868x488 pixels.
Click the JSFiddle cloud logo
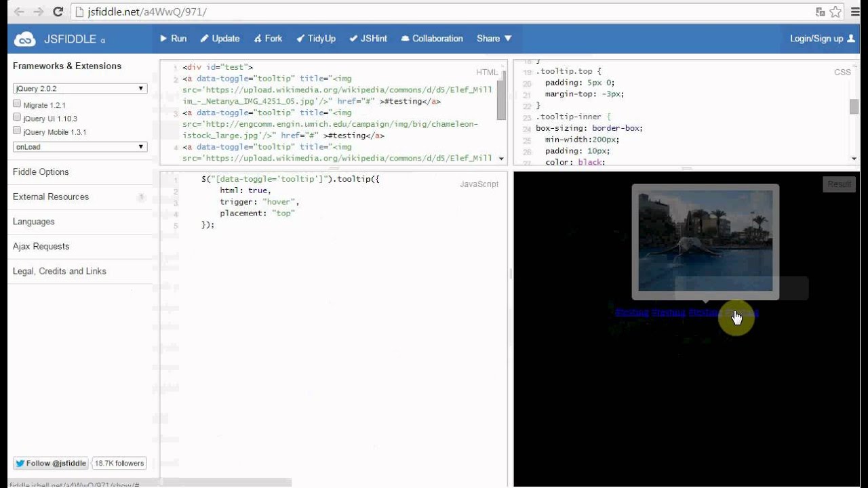tap(25, 39)
